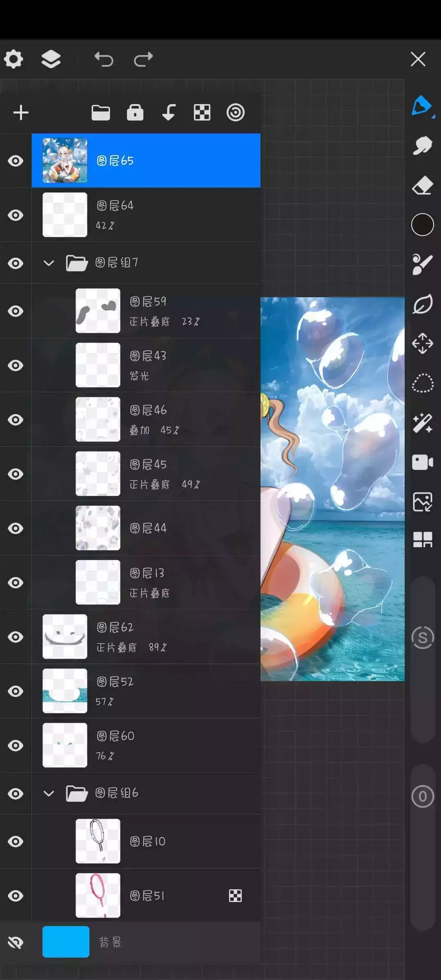Select the lasso selection tool
Image resolution: width=441 pixels, height=980 pixels.
pos(422,383)
